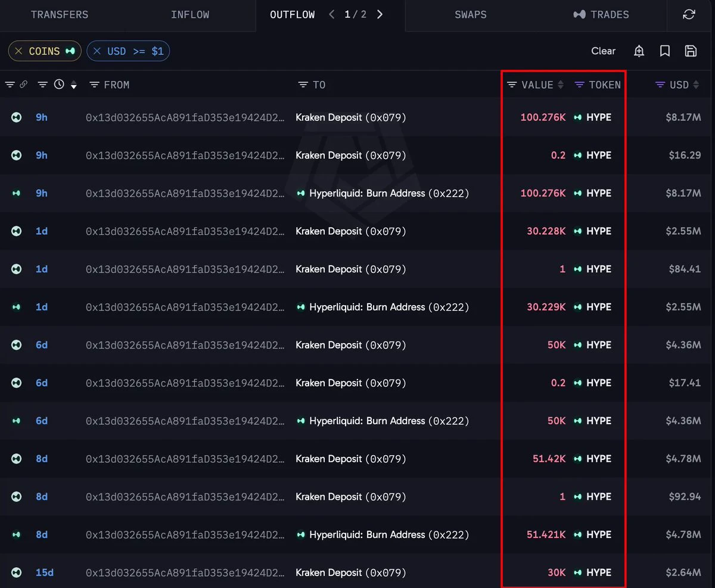Toggle the VALUE column sort arrows
The image size is (715, 588).
pos(560,85)
